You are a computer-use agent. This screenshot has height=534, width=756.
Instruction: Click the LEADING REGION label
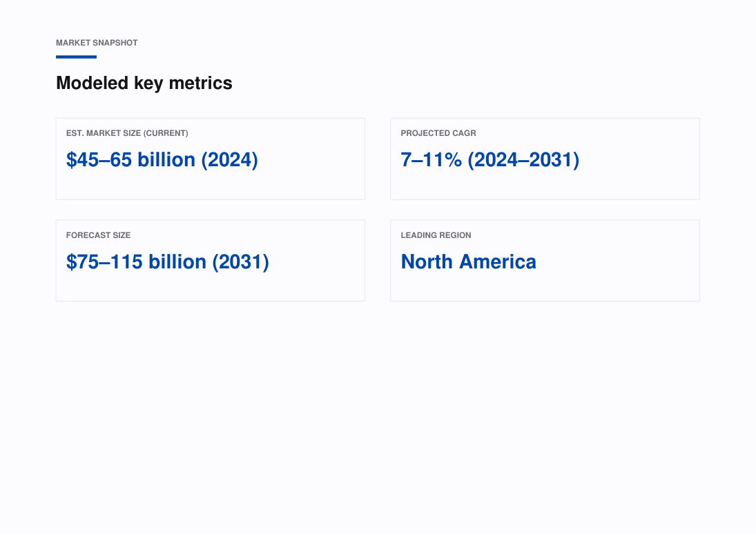436,235
